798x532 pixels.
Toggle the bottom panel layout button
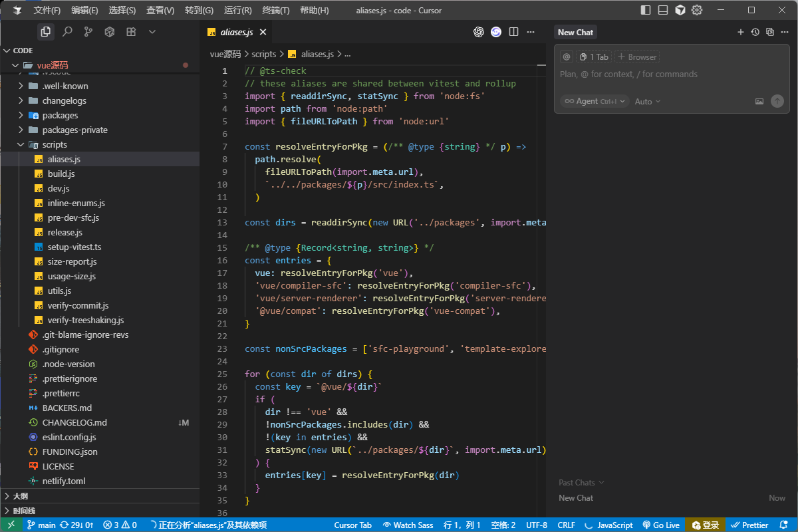[663, 10]
